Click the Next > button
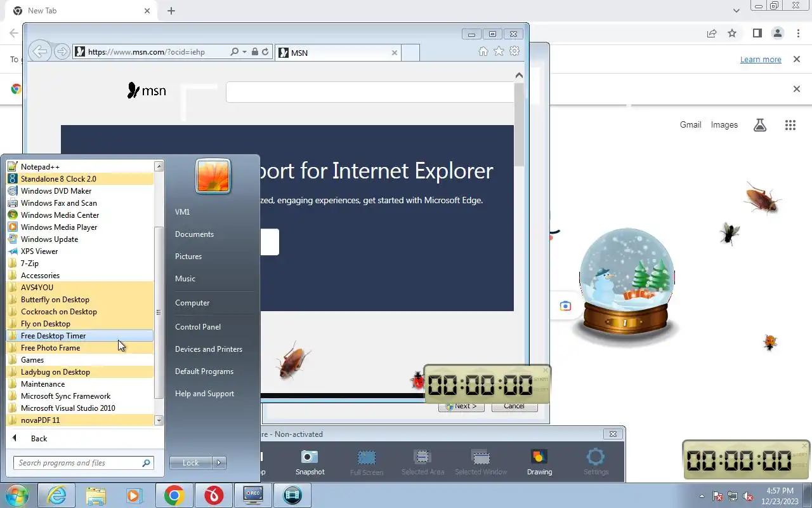Image resolution: width=812 pixels, height=508 pixels. (461, 406)
